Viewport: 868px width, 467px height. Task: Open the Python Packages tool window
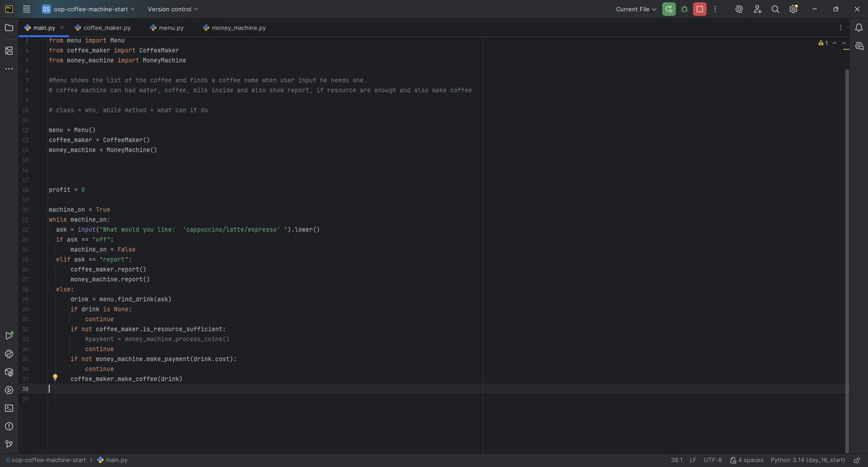[x=9, y=372]
